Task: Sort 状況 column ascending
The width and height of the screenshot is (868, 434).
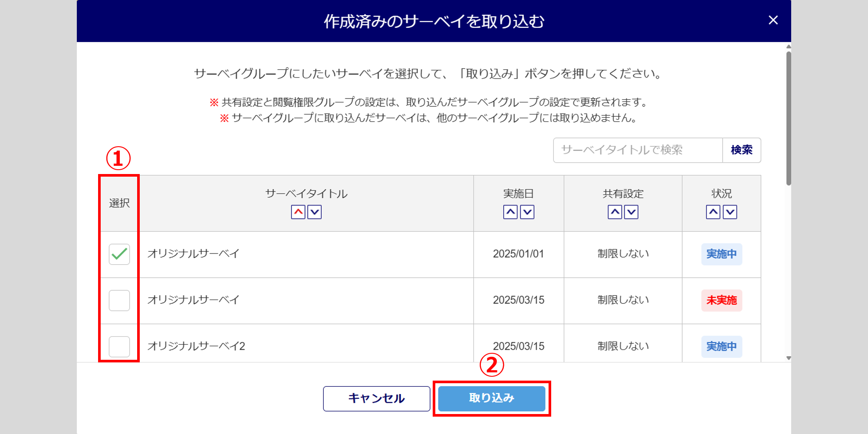Action: (x=713, y=212)
